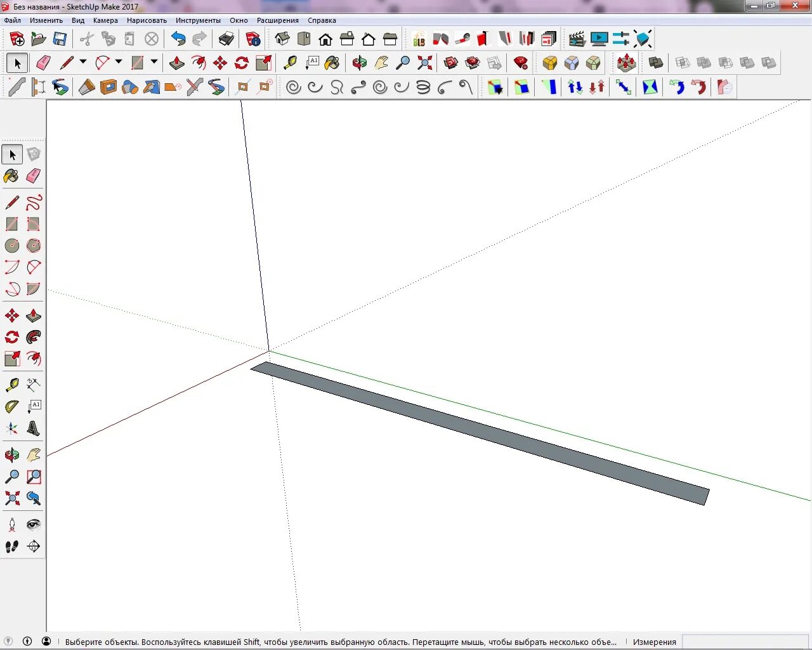Click the BLB plugin icon
Viewport: 812px width, 650px height.
(x=419, y=39)
